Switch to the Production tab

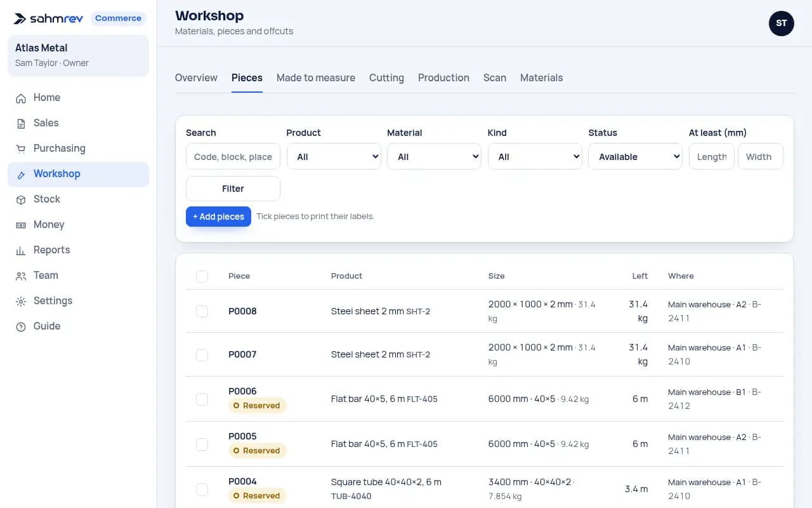click(443, 78)
